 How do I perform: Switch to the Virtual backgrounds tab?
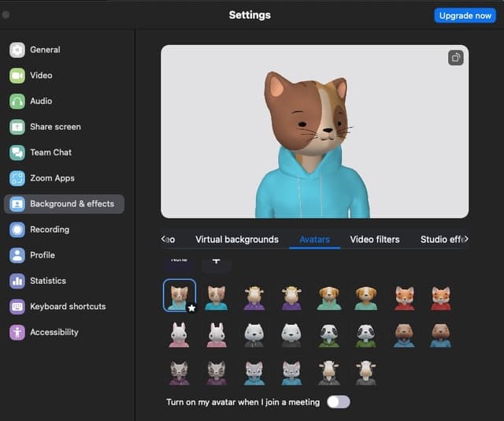(236, 240)
